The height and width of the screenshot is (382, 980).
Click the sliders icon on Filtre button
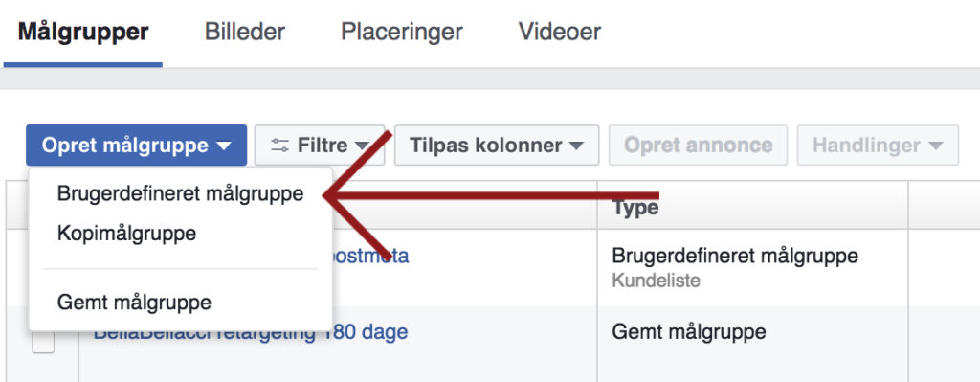[279, 146]
